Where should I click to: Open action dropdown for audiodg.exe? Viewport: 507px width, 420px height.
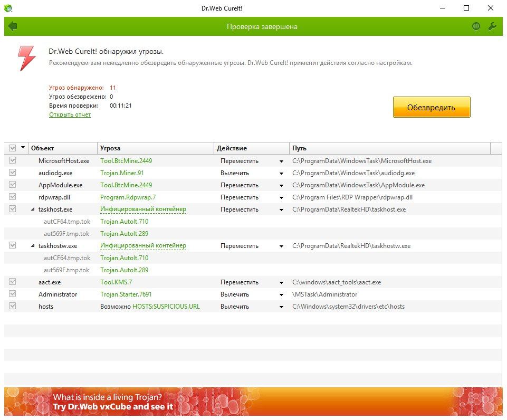(x=281, y=173)
